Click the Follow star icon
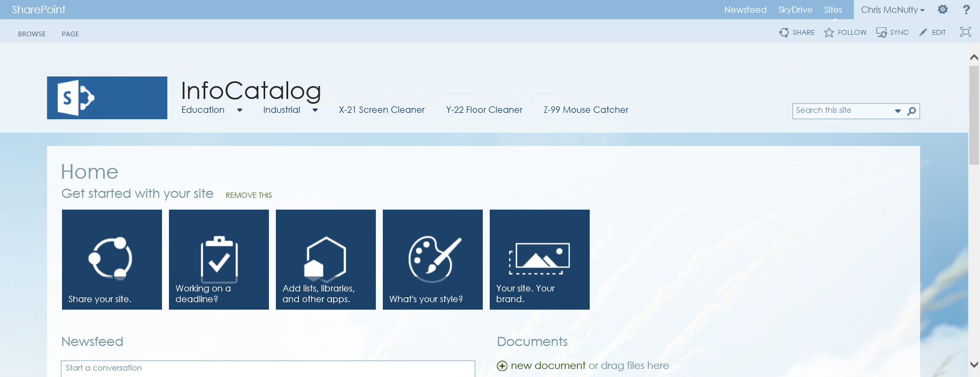 (x=829, y=33)
